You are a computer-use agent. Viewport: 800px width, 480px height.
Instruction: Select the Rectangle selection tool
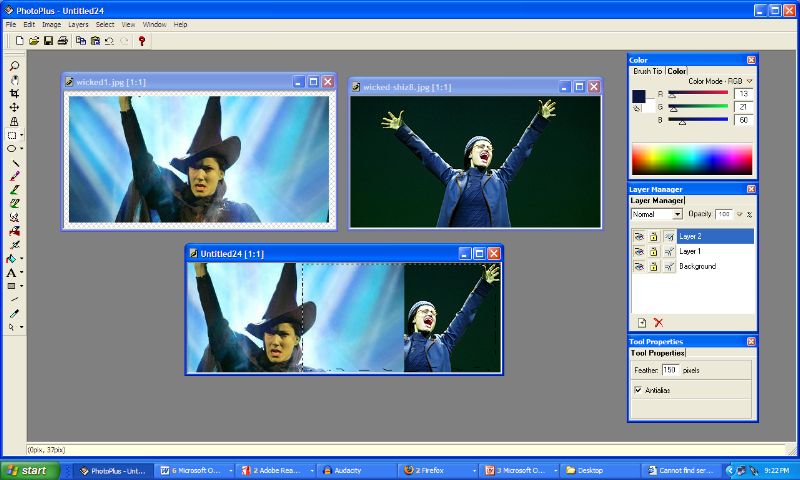coord(12,135)
